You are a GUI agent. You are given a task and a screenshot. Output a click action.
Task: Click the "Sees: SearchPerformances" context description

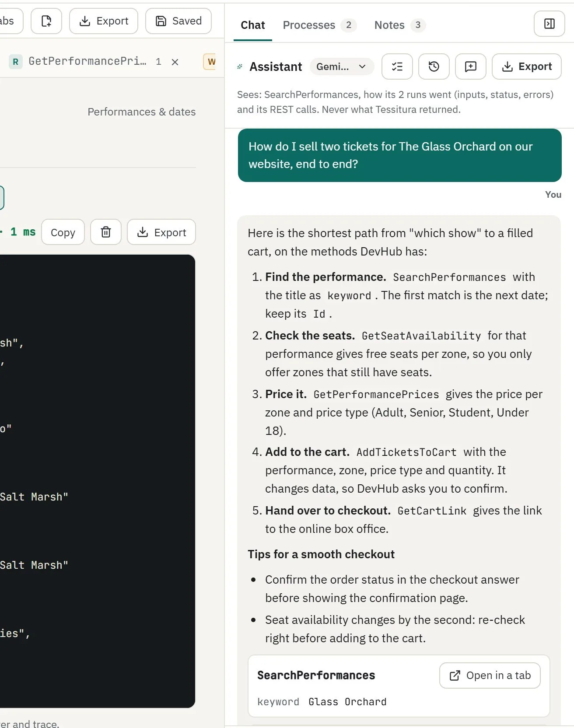click(x=395, y=102)
